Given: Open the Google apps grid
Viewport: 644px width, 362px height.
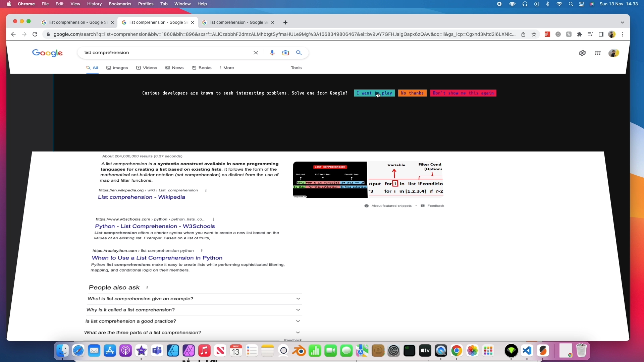Looking at the screenshot, I should click(598, 53).
